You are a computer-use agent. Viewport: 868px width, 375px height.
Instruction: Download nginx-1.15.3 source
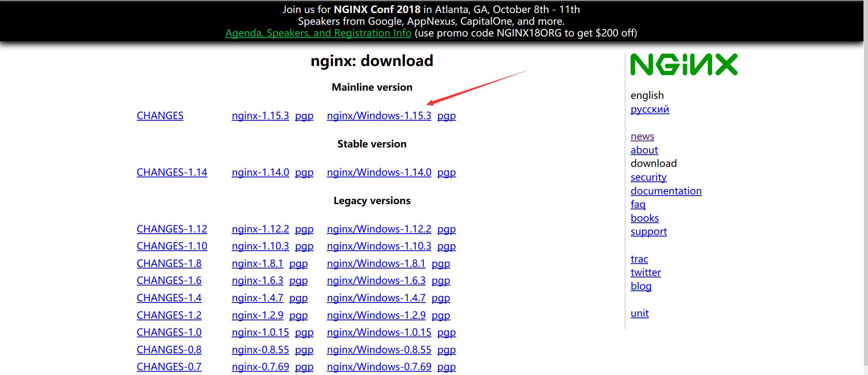260,116
